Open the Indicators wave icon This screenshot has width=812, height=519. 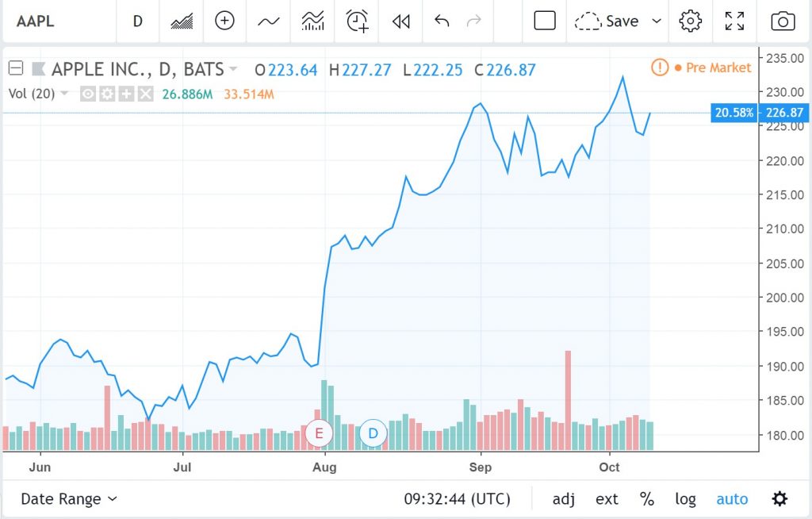269,21
